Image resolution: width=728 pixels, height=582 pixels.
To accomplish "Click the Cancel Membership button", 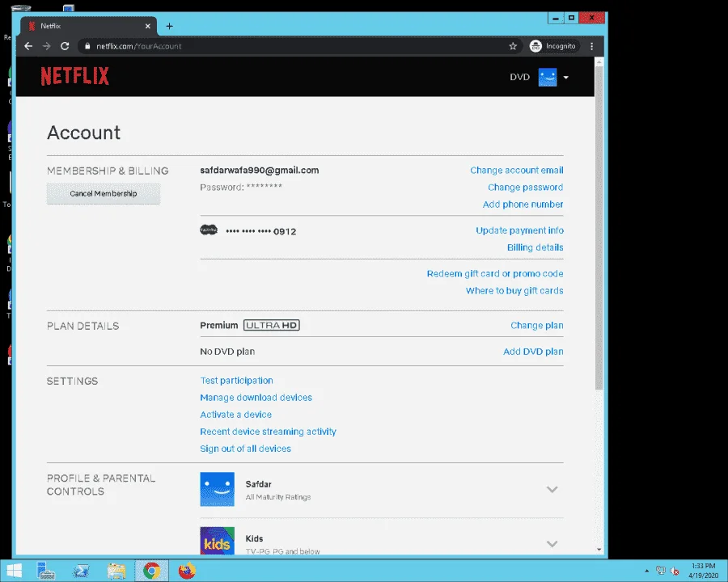I will 104,193.
